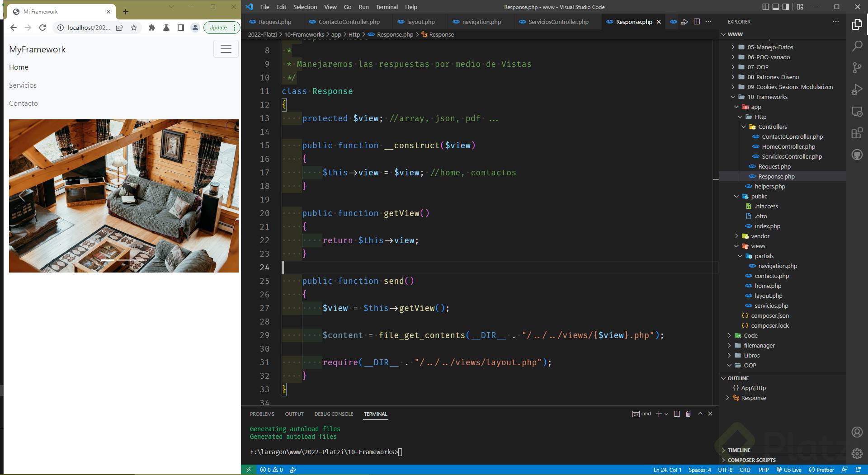Open editor More Actions ellipsis menu

tap(708, 22)
